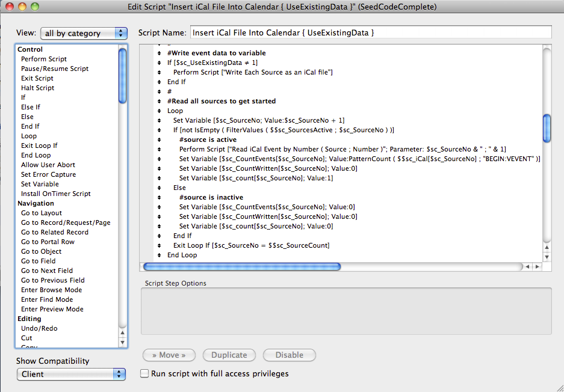Select Go to Record/Request/Page step
564x392 pixels.
66,223
